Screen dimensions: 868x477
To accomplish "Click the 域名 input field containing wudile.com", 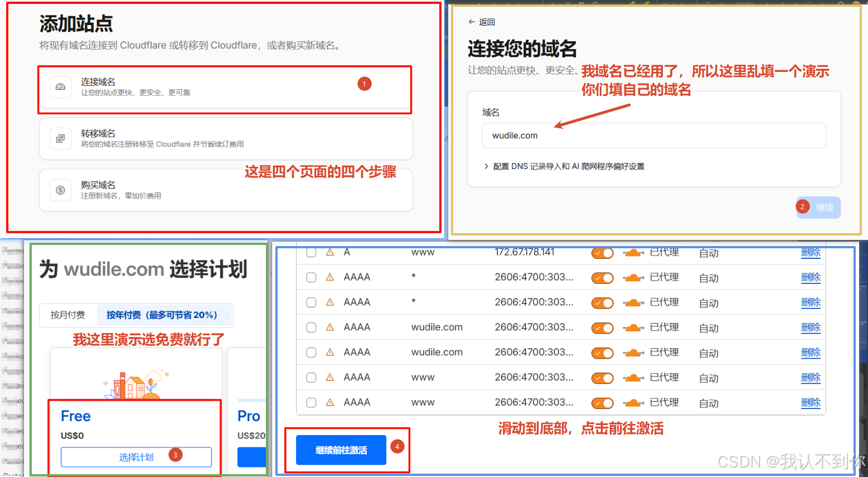I will [654, 136].
